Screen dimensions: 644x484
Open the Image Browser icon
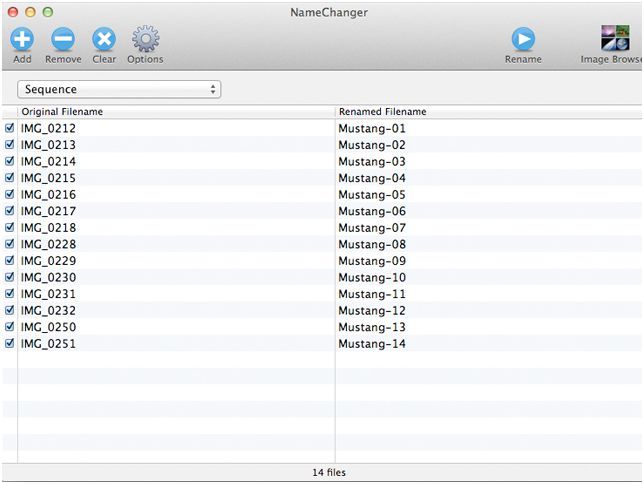[x=614, y=40]
